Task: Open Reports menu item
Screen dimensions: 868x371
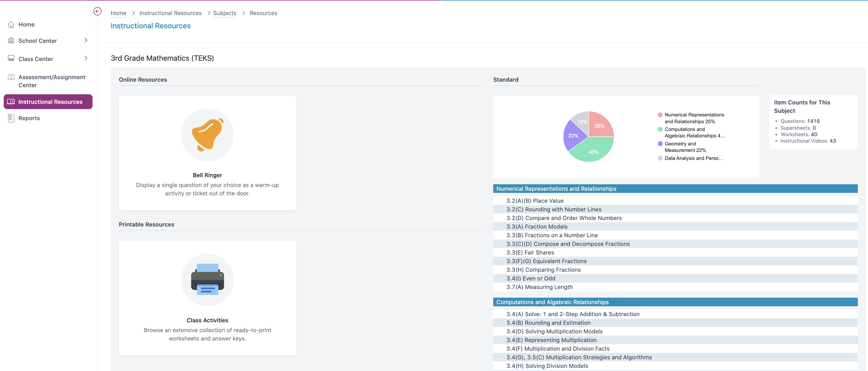Action: 29,118
